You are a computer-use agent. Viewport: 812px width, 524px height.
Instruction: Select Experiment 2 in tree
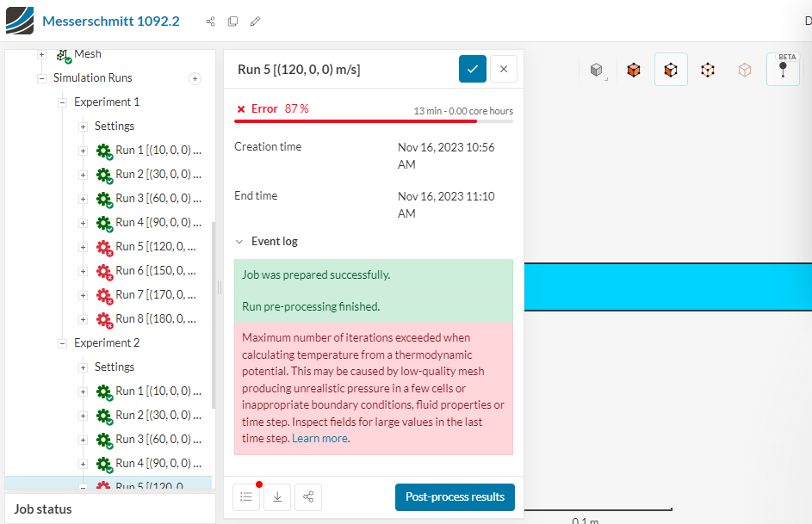point(107,343)
